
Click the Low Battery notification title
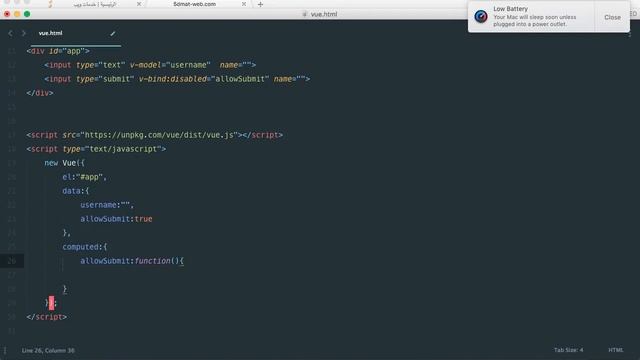point(510,9)
